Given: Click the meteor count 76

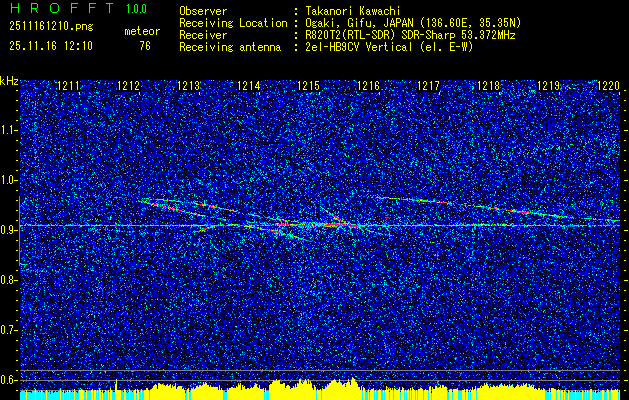Looking at the screenshot, I should [145, 46].
